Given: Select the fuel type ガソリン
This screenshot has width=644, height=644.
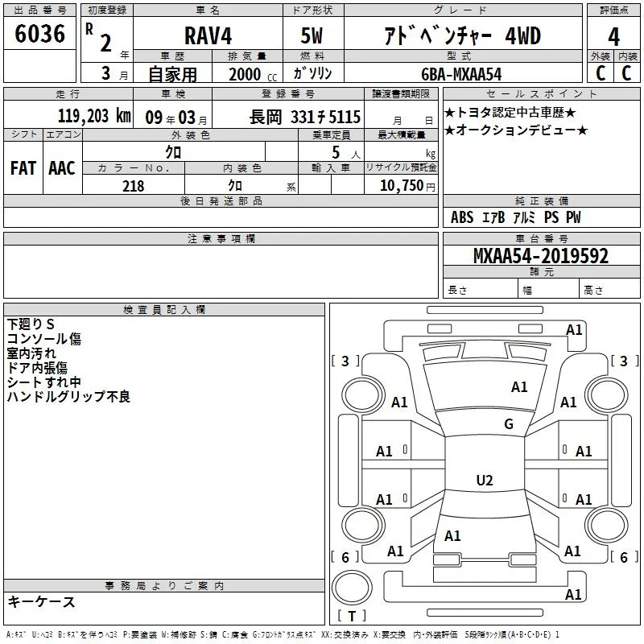Looking at the screenshot, I should click(x=312, y=73).
